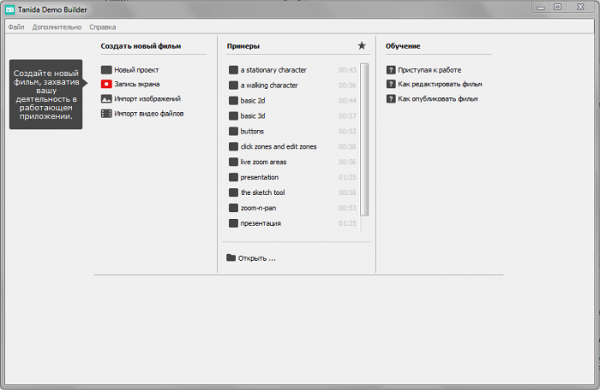The height and width of the screenshot is (390, 600).
Task: Open 'the sketch tool' example
Action: coord(262,193)
